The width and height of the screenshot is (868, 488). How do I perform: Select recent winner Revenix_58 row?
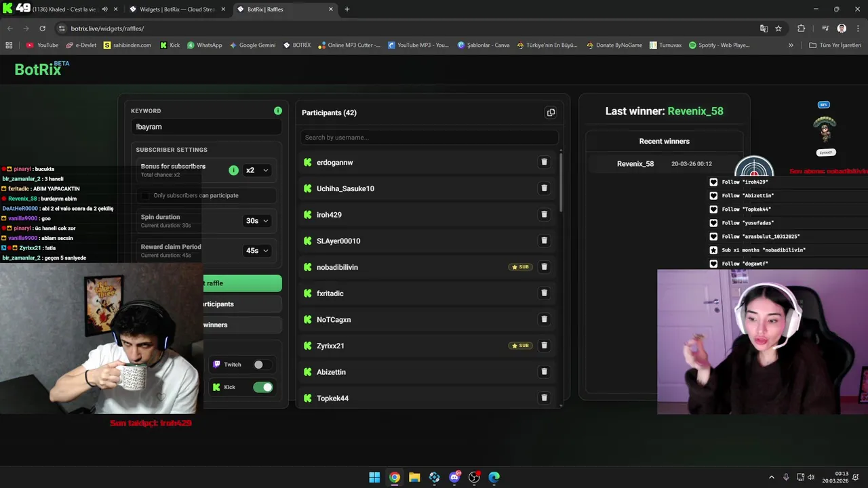(665, 164)
